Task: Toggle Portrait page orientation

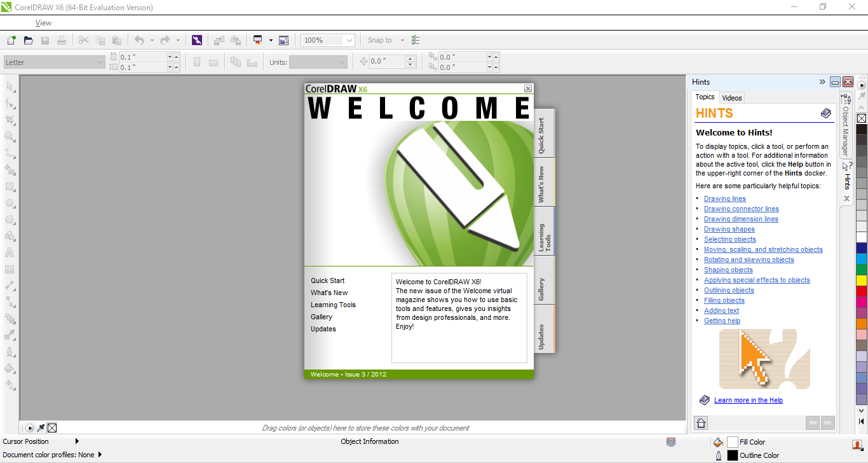Action: tap(197, 62)
